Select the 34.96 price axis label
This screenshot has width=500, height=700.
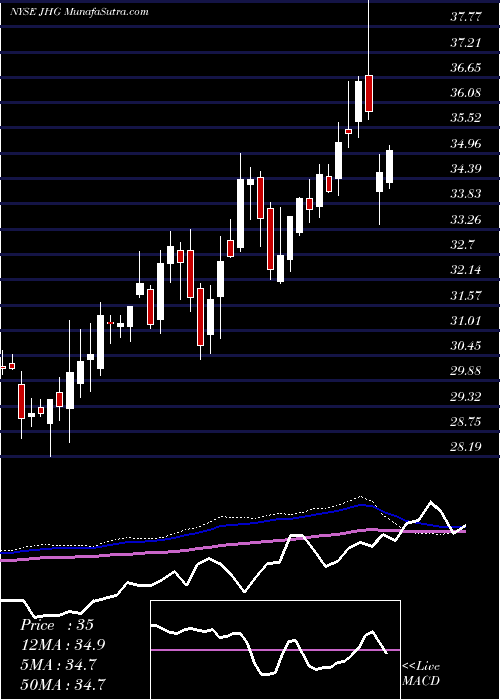(466, 144)
